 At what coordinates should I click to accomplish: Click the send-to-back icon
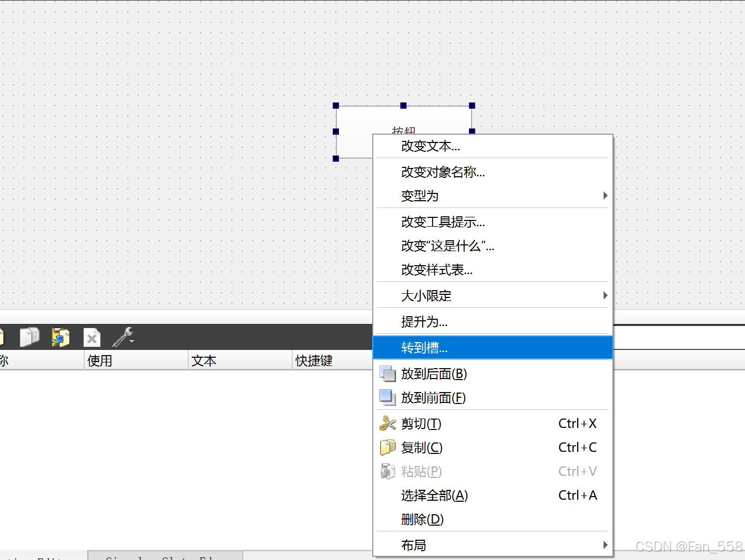point(388,374)
